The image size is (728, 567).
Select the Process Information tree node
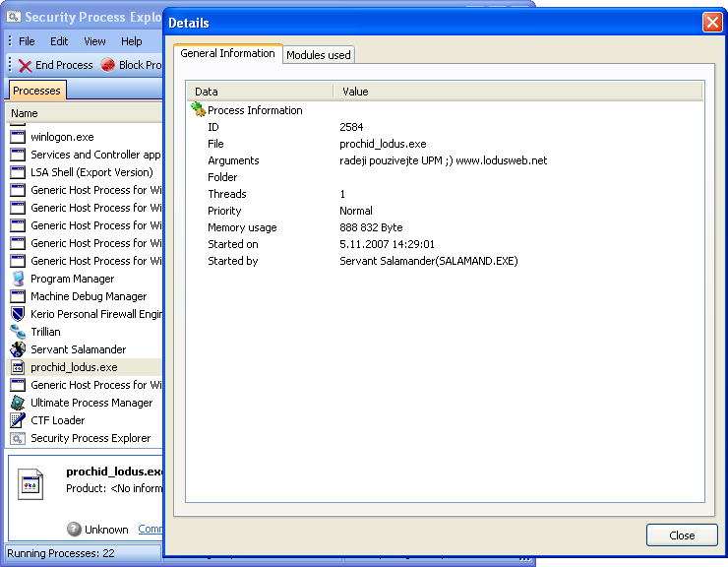(x=255, y=110)
